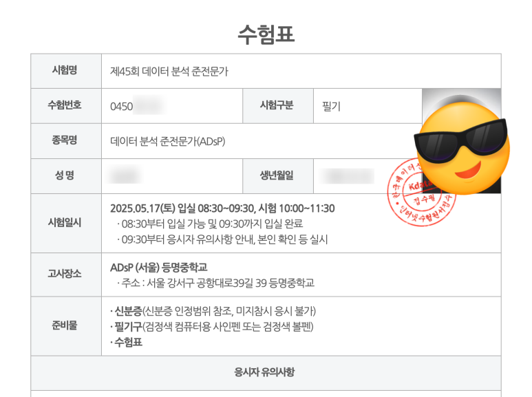This screenshot has height=397, width=532.
Task: Click 데이터 분석 준전문가(ADsP) subject value
Action: [x=168, y=141]
